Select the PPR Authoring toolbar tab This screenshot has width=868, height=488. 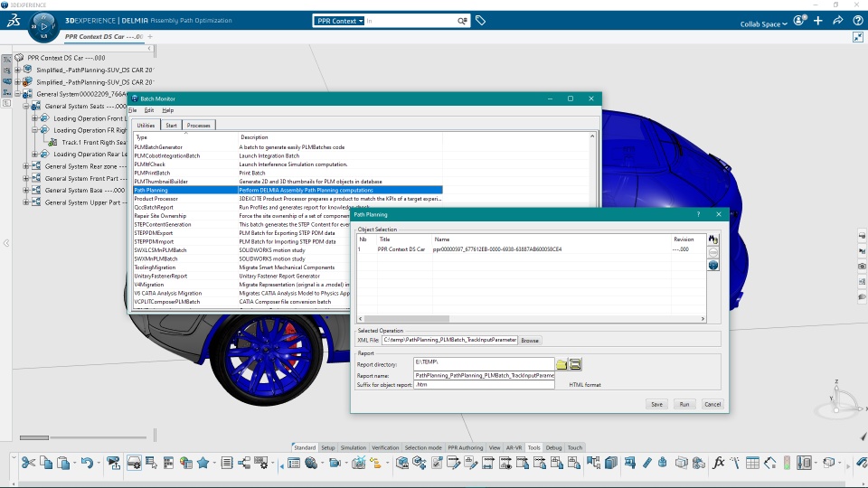[x=465, y=447]
